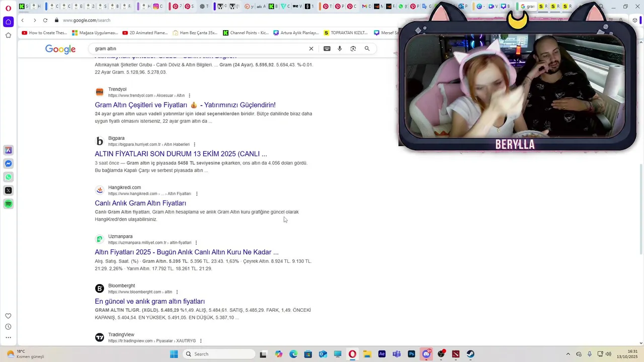Open the volume speaker tray icon
Screen dimensions: 644x362
pos(608,354)
